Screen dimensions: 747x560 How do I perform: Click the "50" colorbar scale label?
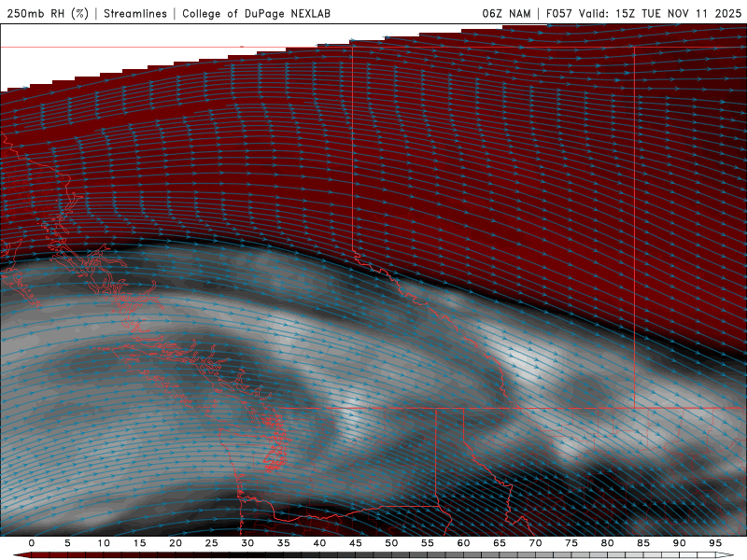391,543
